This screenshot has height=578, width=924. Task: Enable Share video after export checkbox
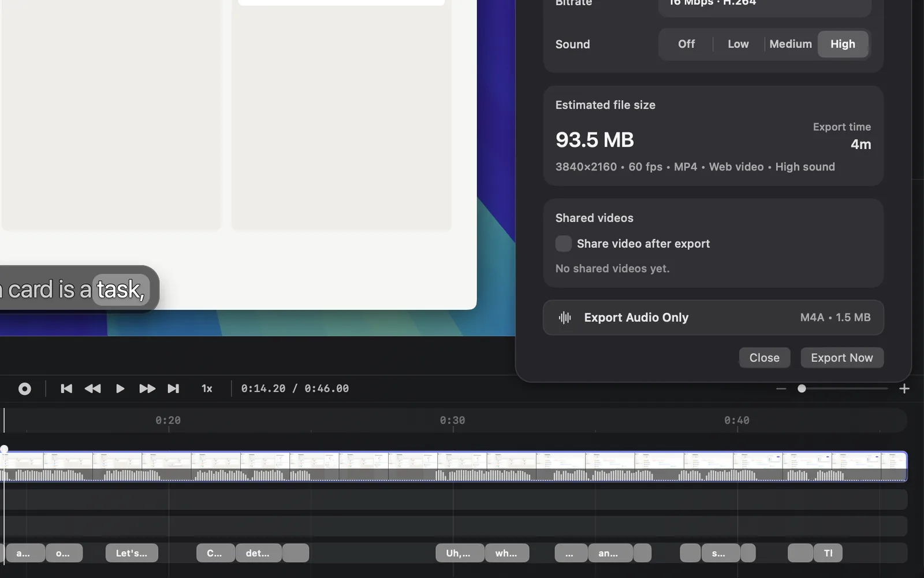point(564,243)
